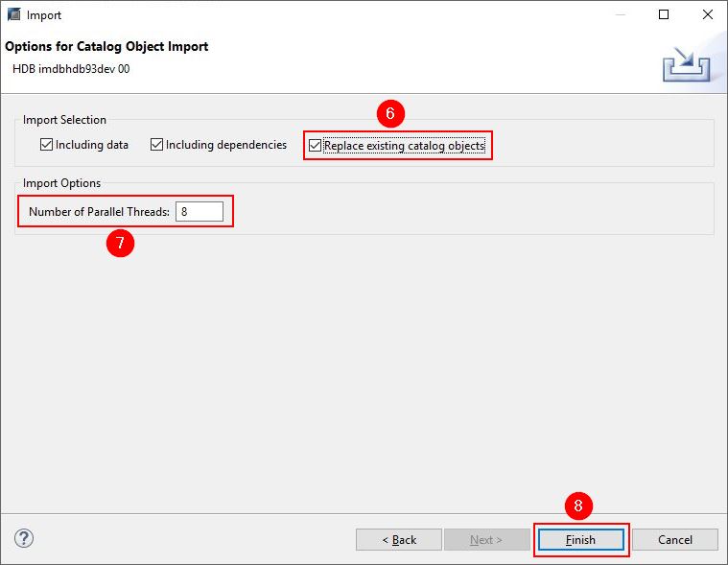The image size is (728, 565).
Task: Uncheck the Including data checkbox
Action: coord(47,145)
